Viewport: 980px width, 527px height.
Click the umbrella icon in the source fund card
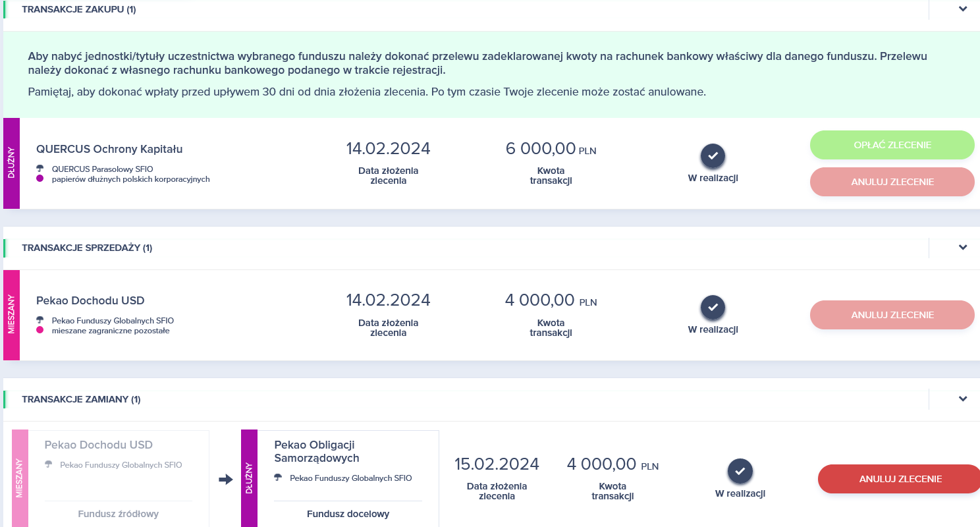49,464
